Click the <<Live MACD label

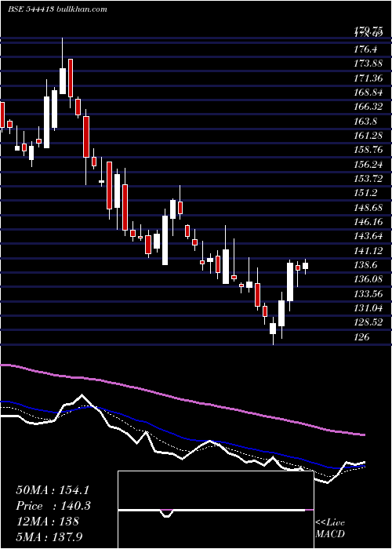[x=330, y=528]
